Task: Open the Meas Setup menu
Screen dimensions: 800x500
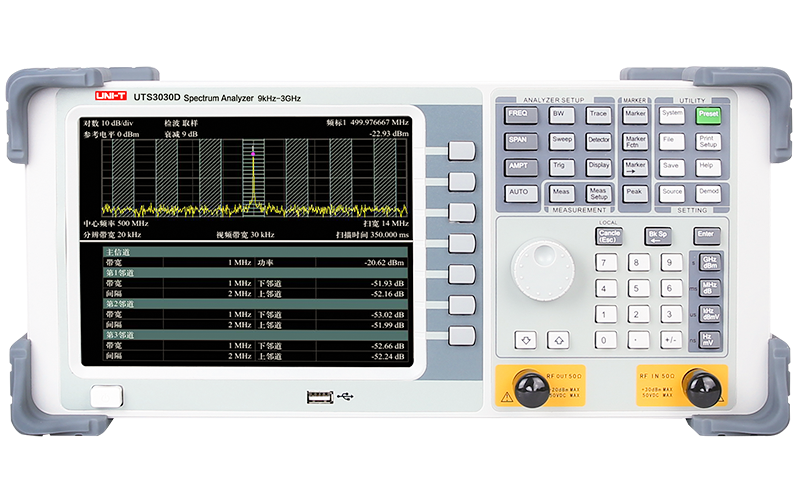Action: pos(598,192)
